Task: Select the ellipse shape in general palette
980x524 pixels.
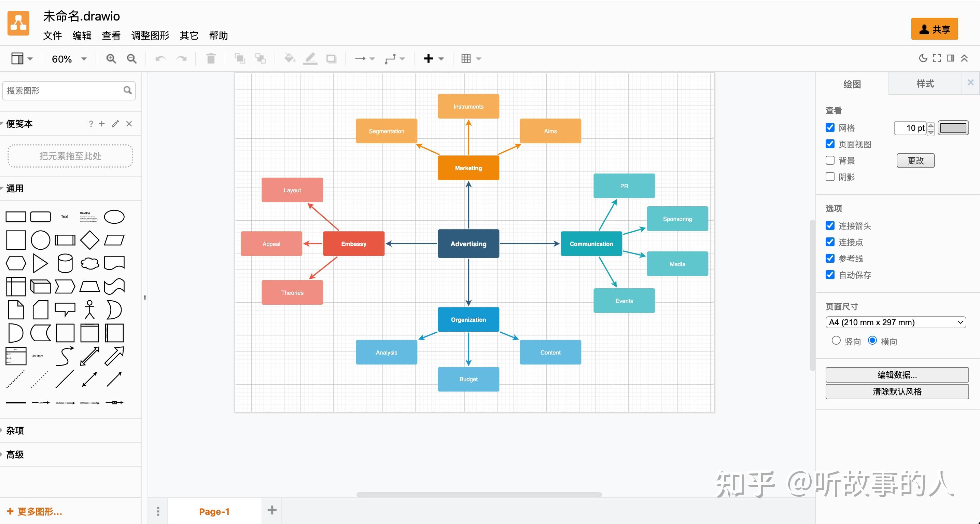Action: pyautogui.click(x=114, y=217)
